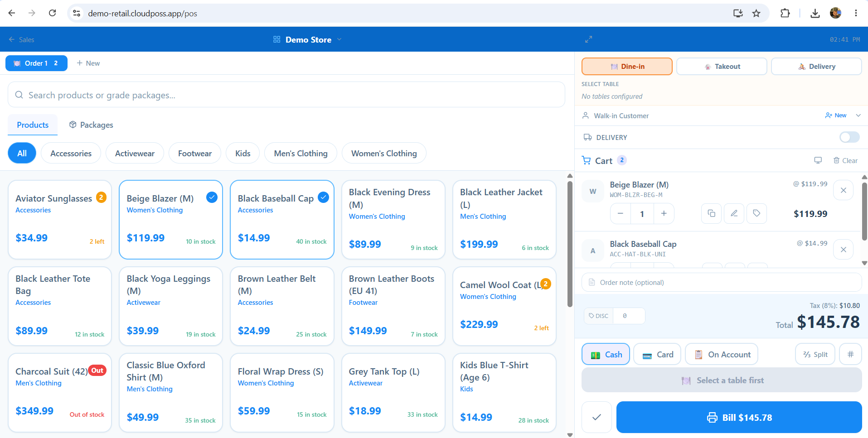This screenshot has height=438, width=868.
Task: Add Aviator Sunglasses to cart
Action: (x=60, y=220)
